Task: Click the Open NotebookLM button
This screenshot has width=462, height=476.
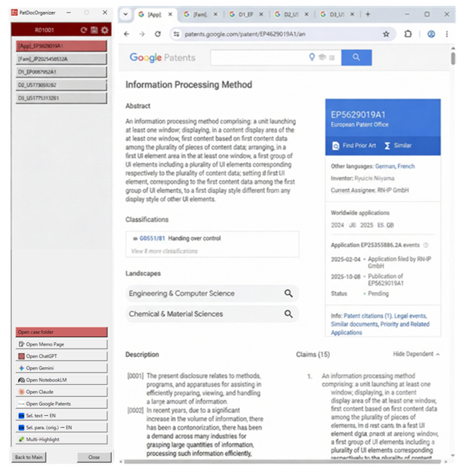Action: coord(61,380)
